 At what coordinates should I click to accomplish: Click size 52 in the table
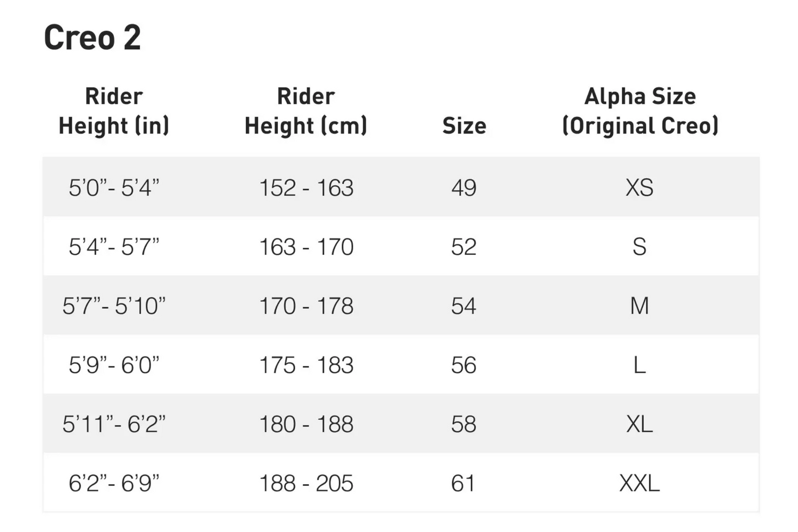click(464, 247)
